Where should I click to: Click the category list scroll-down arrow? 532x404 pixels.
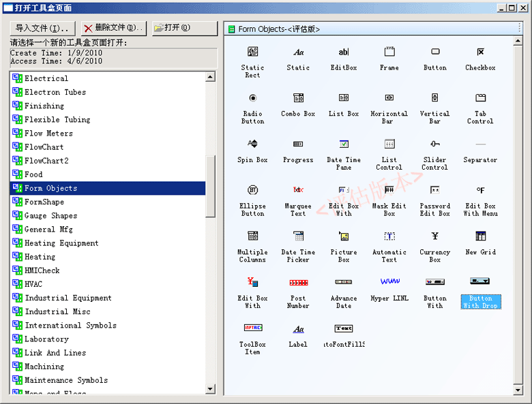tap(210, 389)
